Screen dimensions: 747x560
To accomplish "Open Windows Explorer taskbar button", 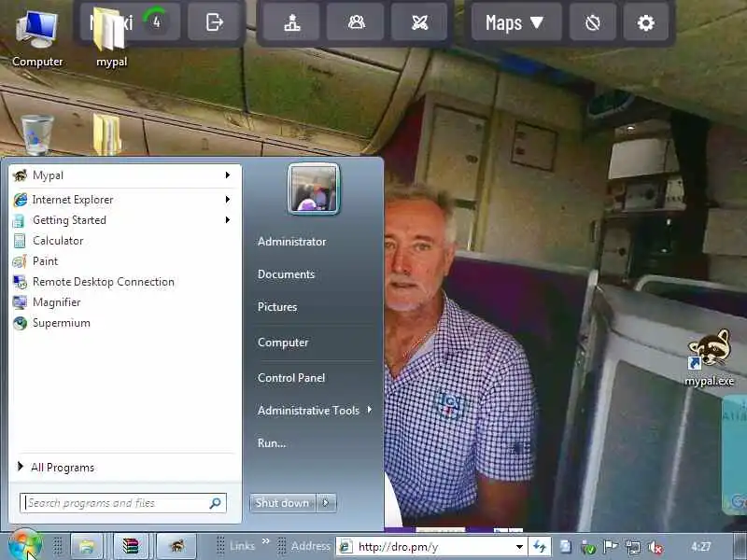I will [x=87, y=546].
